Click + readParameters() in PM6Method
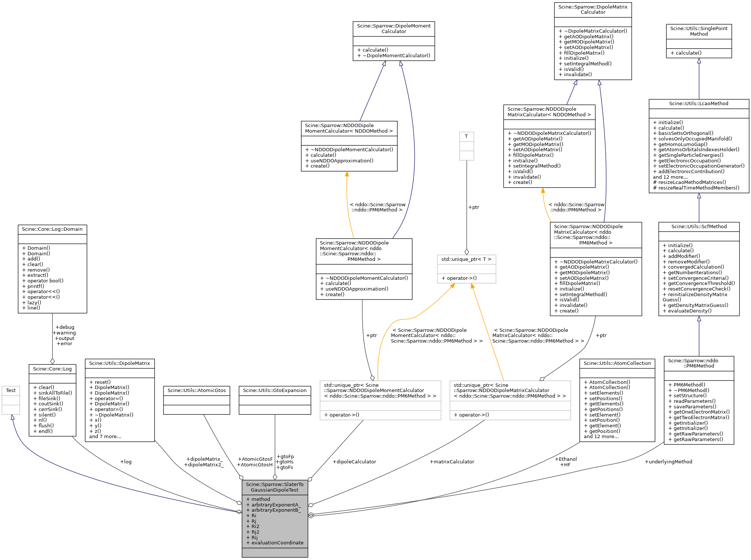The height and width of the screenshot is (560, 751). click(692, 401)
